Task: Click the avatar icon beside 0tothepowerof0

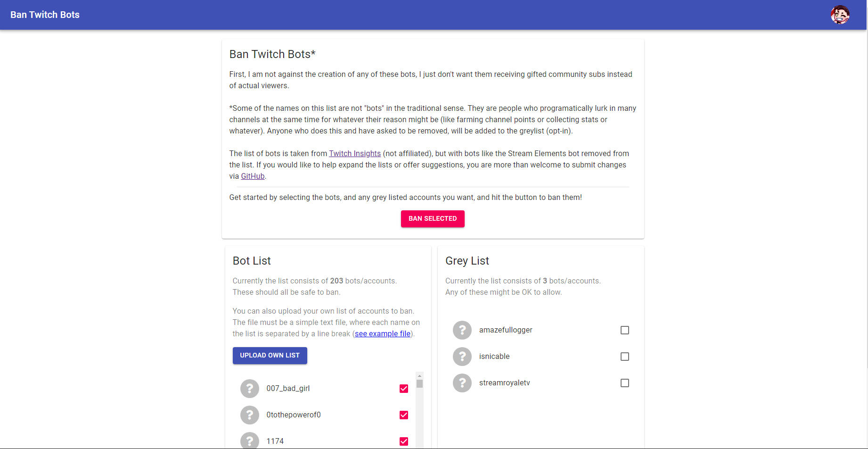Action: point(250,415)
